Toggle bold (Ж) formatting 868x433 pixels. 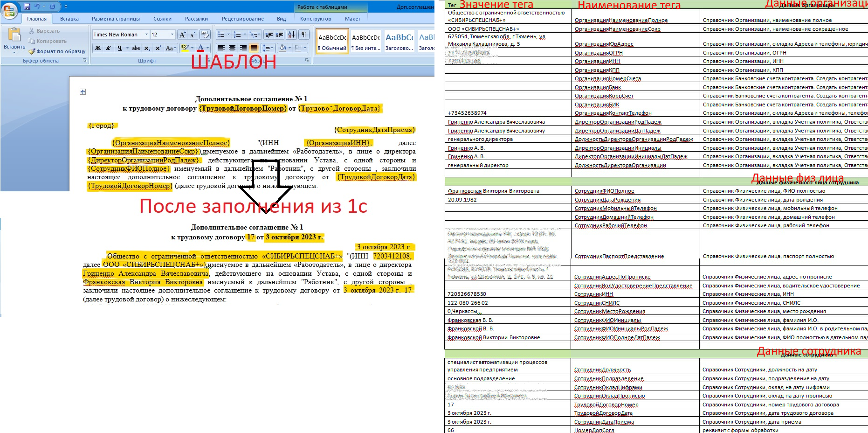pyautogui.click(x=98, y=48)
